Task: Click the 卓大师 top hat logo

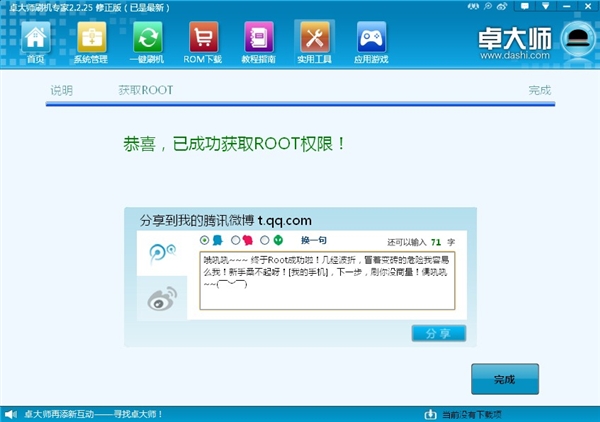Action: click(x=578, y=39)
